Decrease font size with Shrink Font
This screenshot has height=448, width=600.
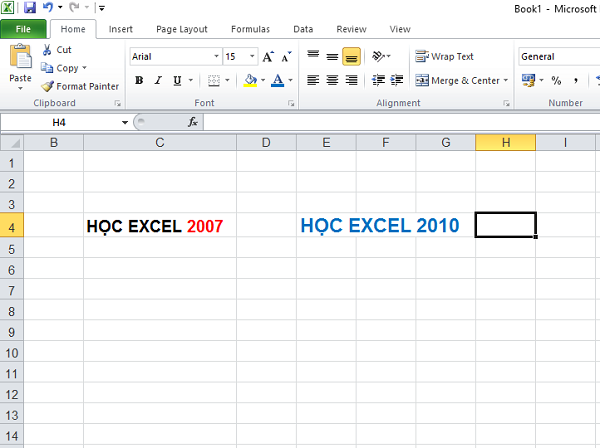pyautogui.click(x=286, y=57)
